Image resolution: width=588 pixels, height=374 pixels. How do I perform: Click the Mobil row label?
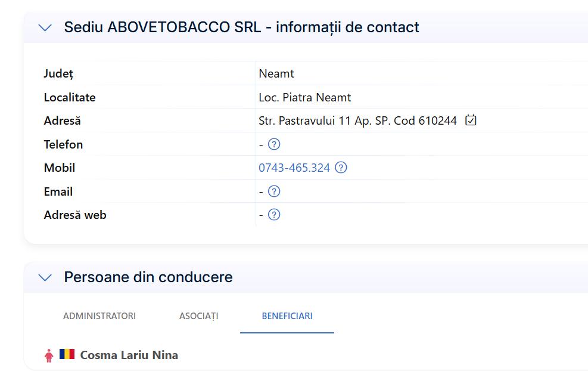(x=59, y=168)
